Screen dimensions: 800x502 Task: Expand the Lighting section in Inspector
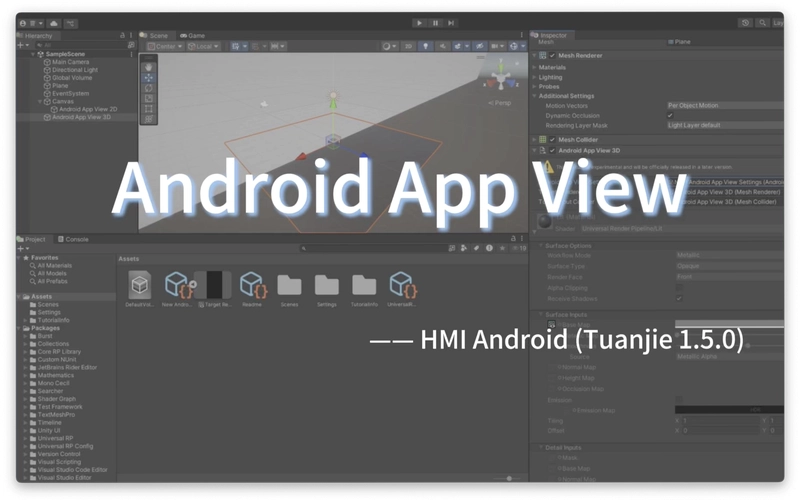(535, 78)
